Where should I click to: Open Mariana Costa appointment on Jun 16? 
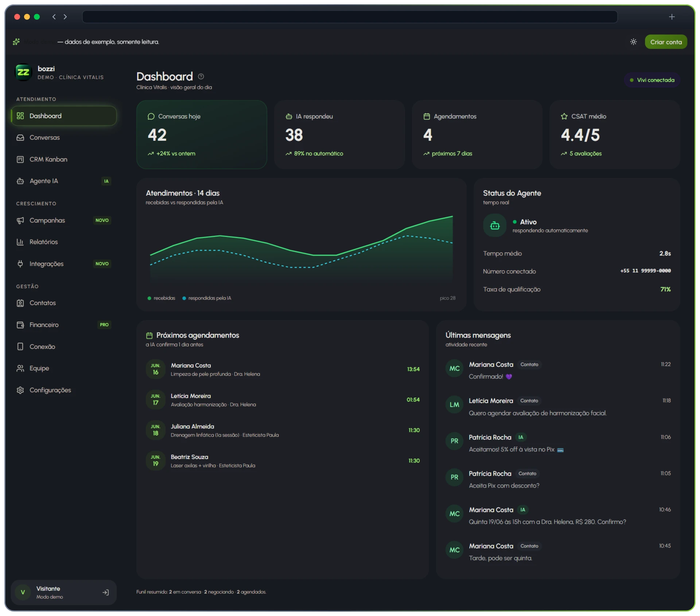[283, 370]
